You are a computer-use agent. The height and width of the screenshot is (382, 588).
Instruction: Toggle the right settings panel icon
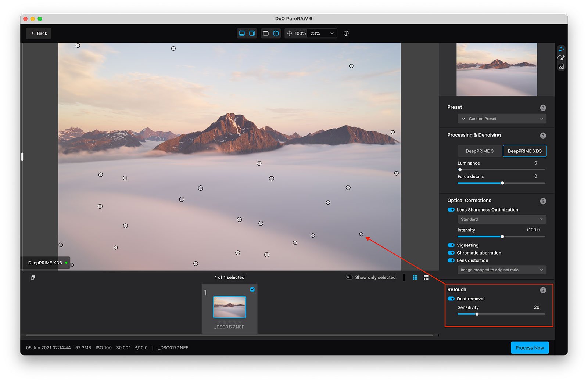(x=252, y=33)
